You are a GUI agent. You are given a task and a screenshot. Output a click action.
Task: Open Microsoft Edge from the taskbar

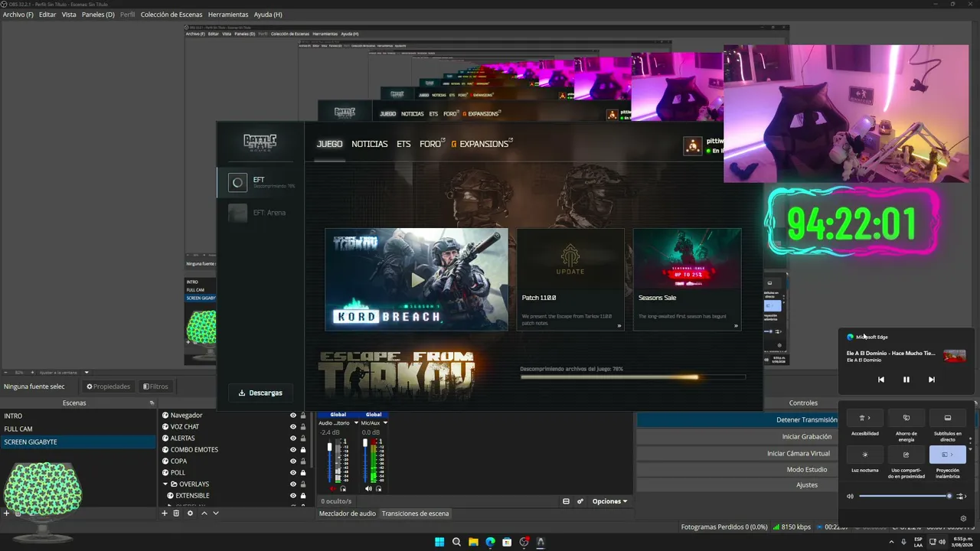pyautogui.click(x=490, y=542)
